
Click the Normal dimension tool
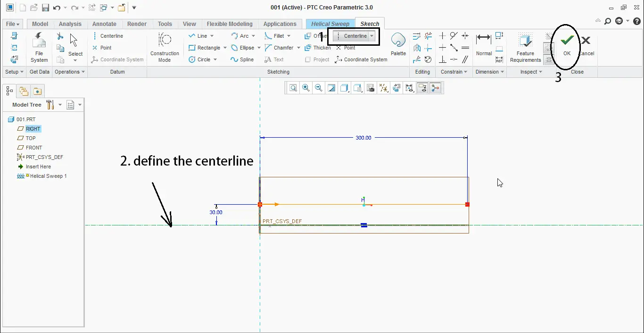tap(484, 44)
